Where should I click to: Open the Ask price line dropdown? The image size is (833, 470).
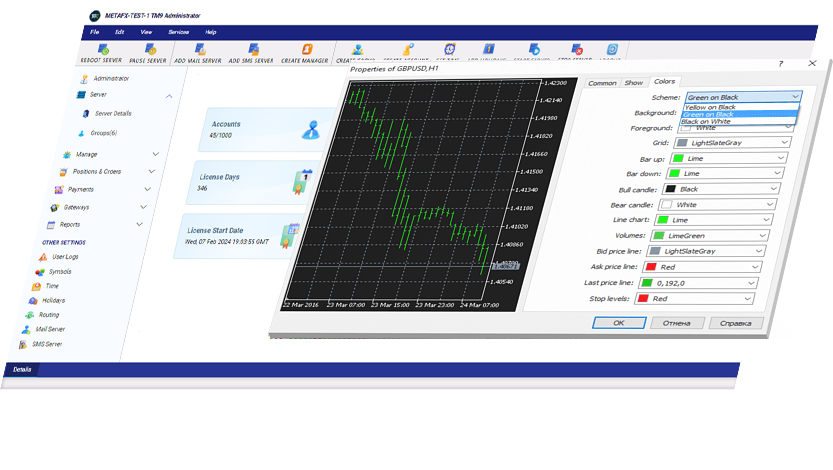pyautogui.click(x=702, y=267)
